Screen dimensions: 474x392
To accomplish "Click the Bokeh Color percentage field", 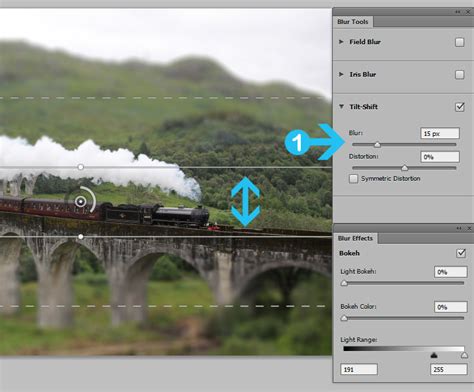I will [x=451, y=307].
